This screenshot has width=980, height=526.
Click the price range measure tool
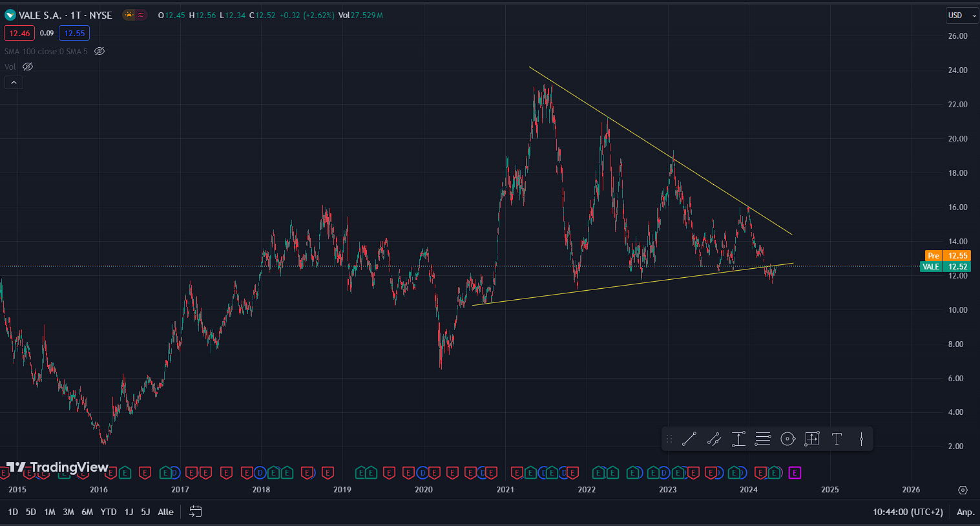click(738, 439)
